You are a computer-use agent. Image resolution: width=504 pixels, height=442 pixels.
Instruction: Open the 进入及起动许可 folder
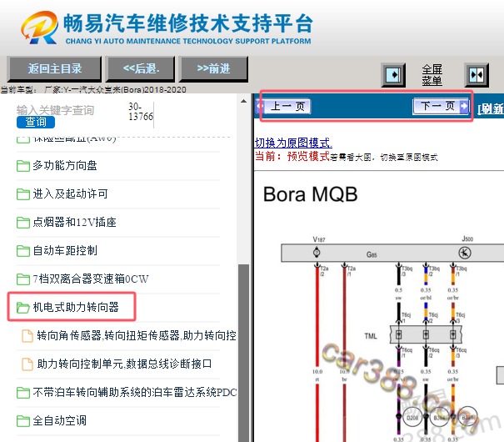(x=70, y=193)
